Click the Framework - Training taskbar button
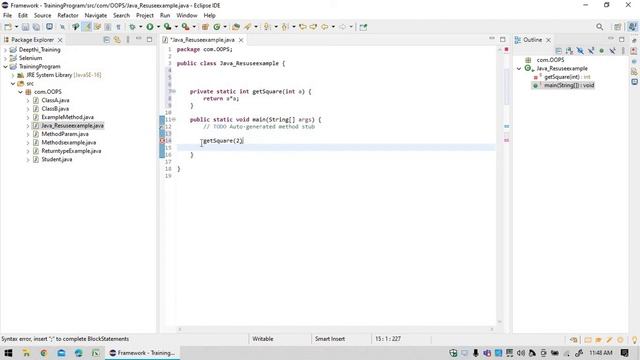Image resolution: width=640 pixels, height=360 pixels. tap(142, 353)
